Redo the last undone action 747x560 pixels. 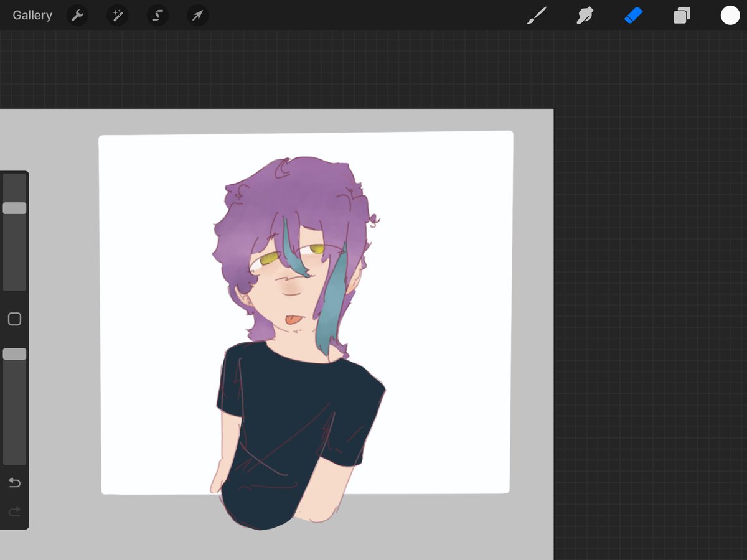click(x=14, y=511)
